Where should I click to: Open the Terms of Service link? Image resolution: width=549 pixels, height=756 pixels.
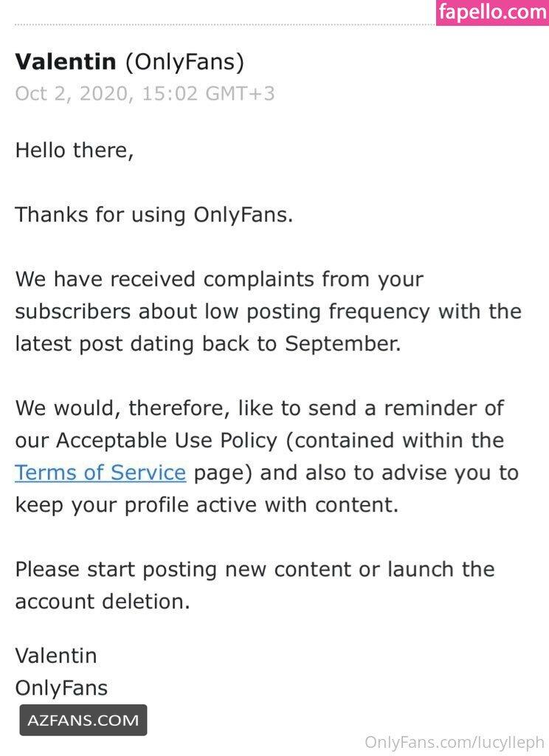tap(100, 472)
